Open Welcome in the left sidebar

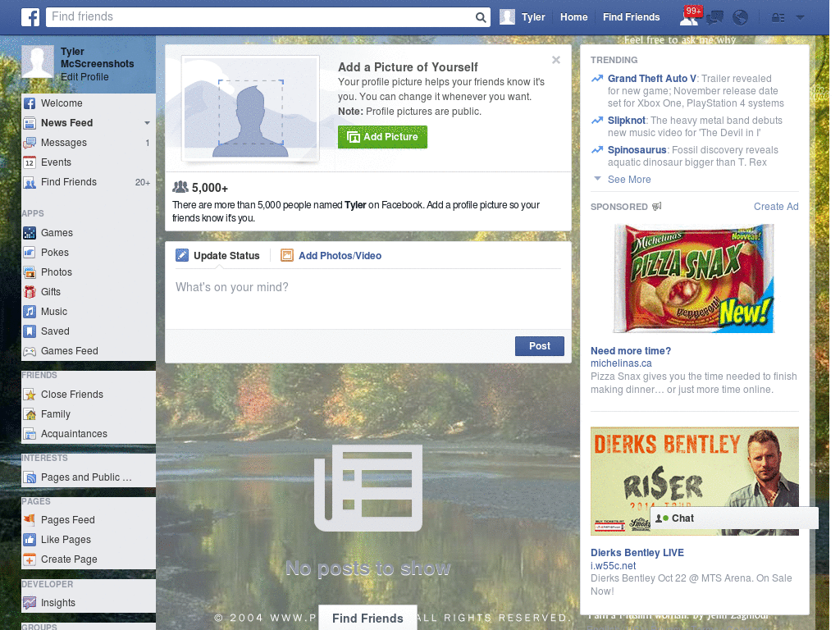pyautogui.click(x=89, y=103)
